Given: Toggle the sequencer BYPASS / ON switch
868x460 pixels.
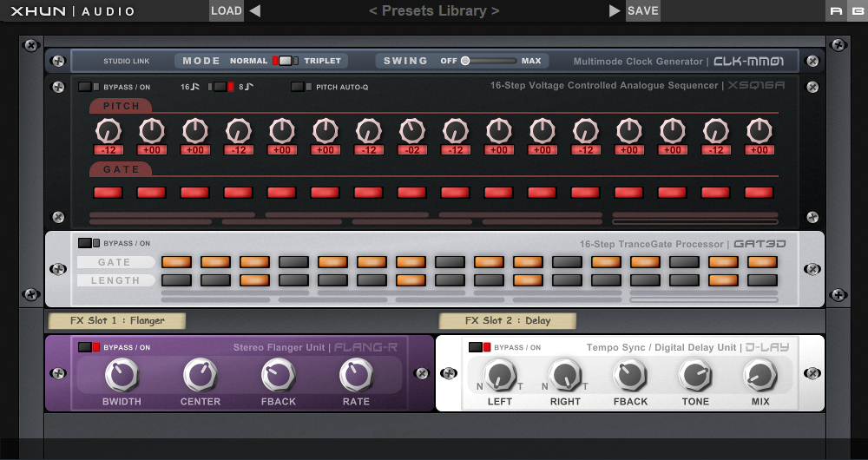Looking at the screenshot, I should click(89, 87).
